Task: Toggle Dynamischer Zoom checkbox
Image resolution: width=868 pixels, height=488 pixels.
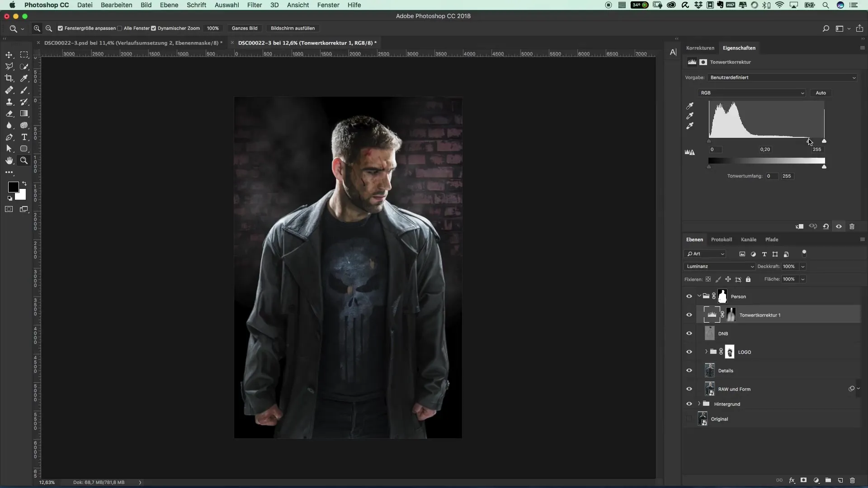Action: coord(153,28)
